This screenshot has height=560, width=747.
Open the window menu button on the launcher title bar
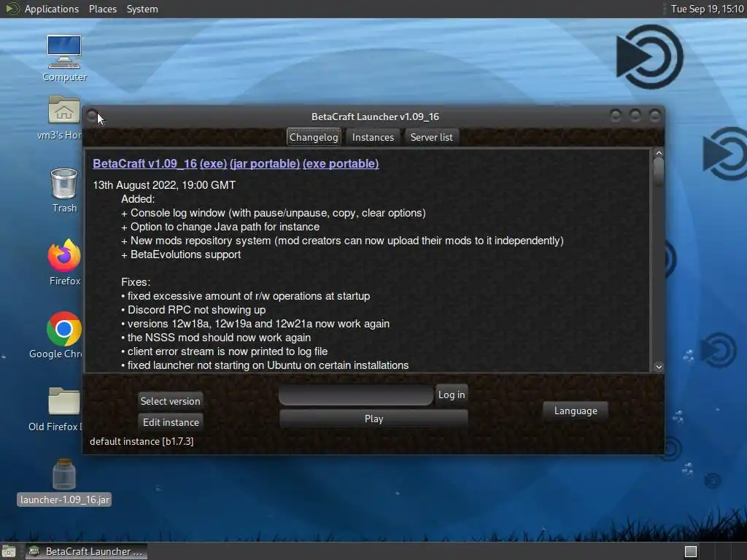coord(91,115)
